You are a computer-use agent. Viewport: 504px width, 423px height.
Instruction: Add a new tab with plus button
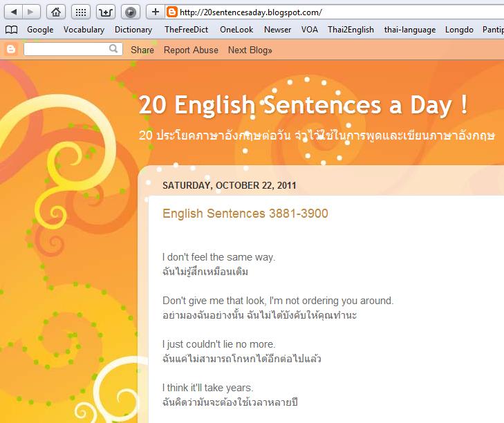click(156, 12)
